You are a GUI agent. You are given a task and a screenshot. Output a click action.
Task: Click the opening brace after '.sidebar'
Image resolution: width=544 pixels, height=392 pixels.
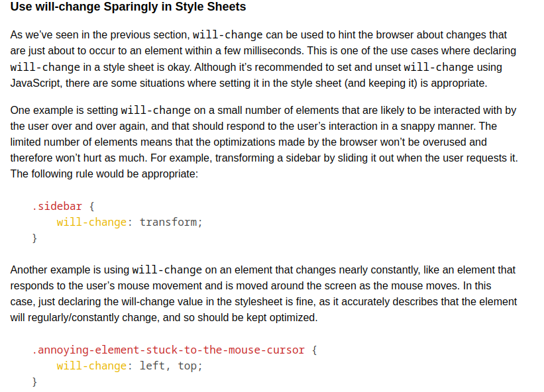pyautogui.click(x=91, y=206)
